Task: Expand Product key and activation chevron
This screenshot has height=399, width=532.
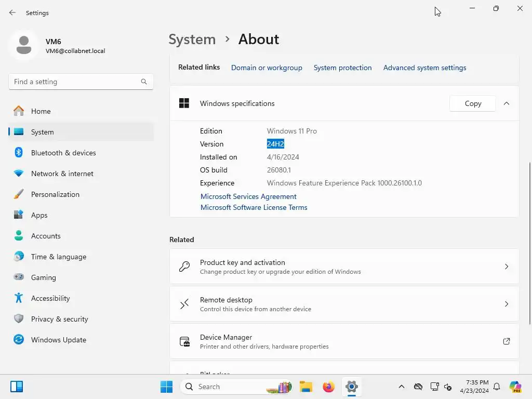Action: point(507,267)
